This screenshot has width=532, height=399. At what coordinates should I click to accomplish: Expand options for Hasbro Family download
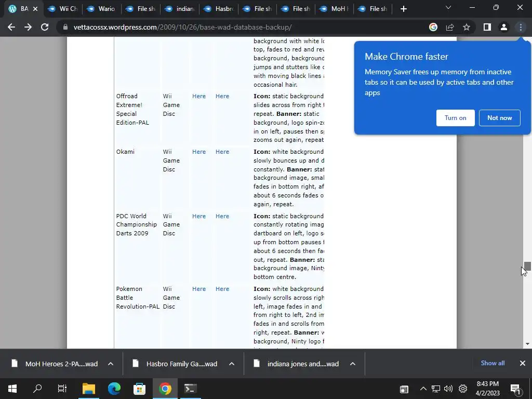[232, 364]
